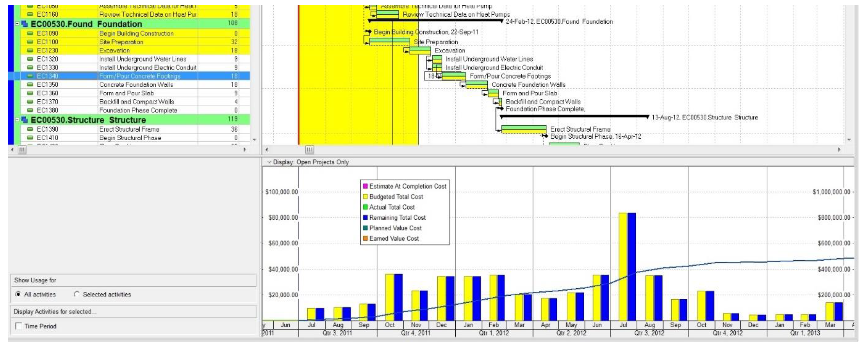Image resolution: width=868 pixels, height=349 pixels.
Task: Click activity icon for EC1340 row
Action: [30, 76]
